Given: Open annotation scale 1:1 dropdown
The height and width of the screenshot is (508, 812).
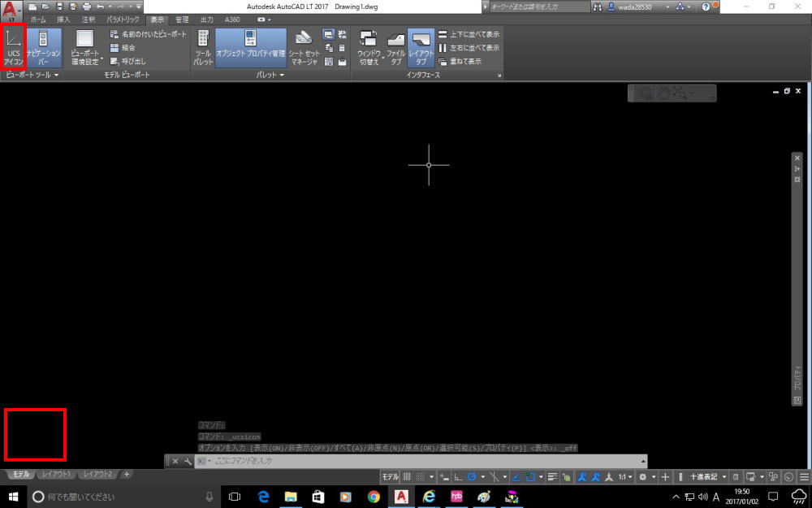Looking at the screenshot, I should pyautogui.click(x=625, y=477).
